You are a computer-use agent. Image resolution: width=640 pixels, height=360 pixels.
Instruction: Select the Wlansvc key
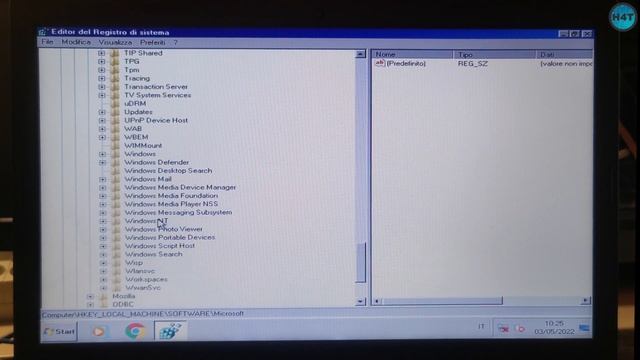[x=140, y=271]
